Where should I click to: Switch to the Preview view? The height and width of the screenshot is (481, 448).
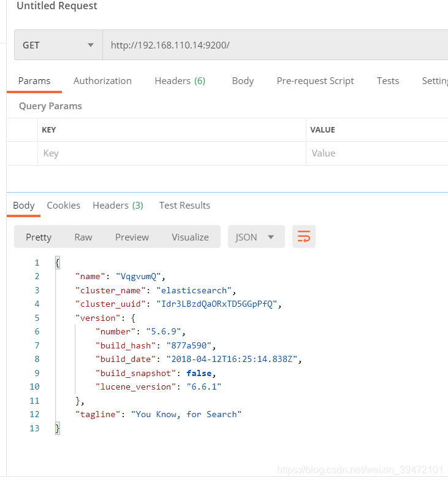(x=132, y=237)
